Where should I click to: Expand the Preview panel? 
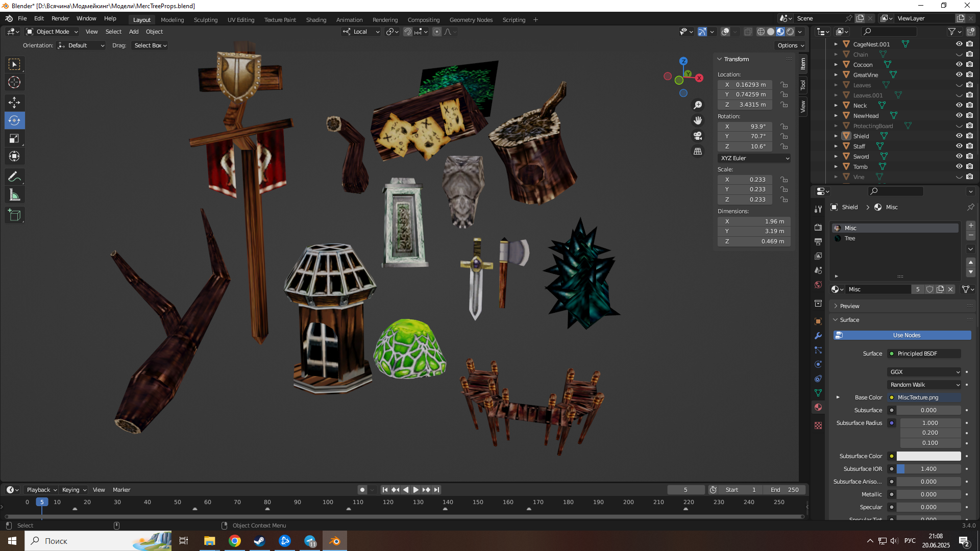[849, 306]
